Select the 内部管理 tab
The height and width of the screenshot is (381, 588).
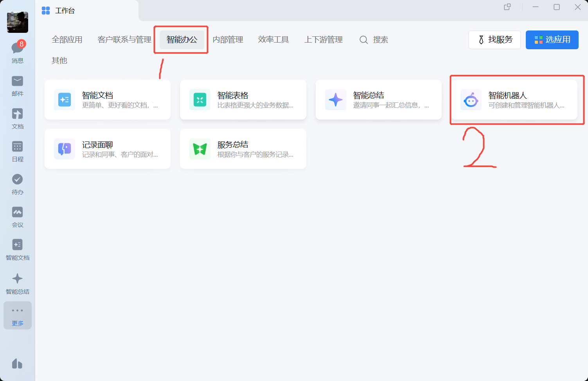tap(228, 39)
